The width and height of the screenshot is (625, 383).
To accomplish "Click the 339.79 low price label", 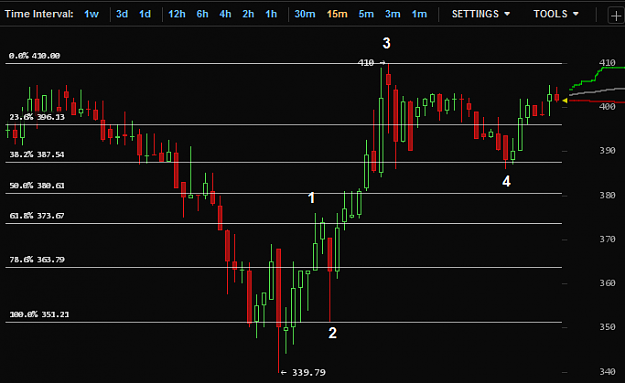I will point(309,373).
